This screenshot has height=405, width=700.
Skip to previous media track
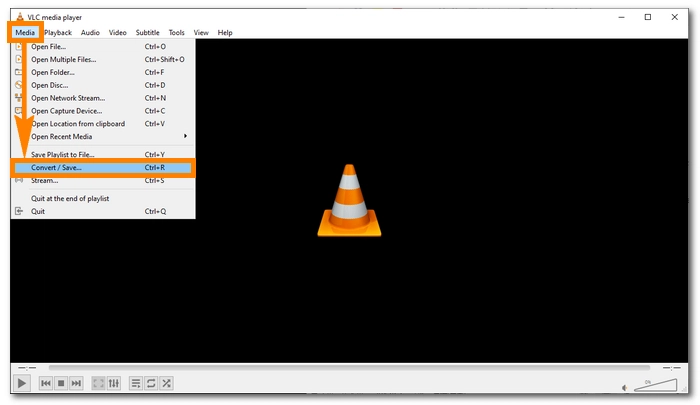46,383
